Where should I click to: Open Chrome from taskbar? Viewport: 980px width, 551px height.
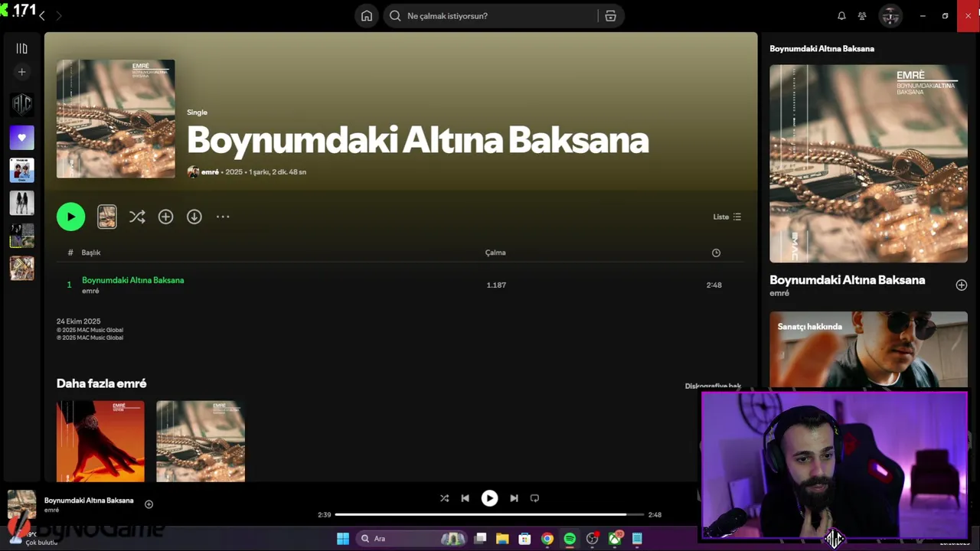(x=547, y=539)
